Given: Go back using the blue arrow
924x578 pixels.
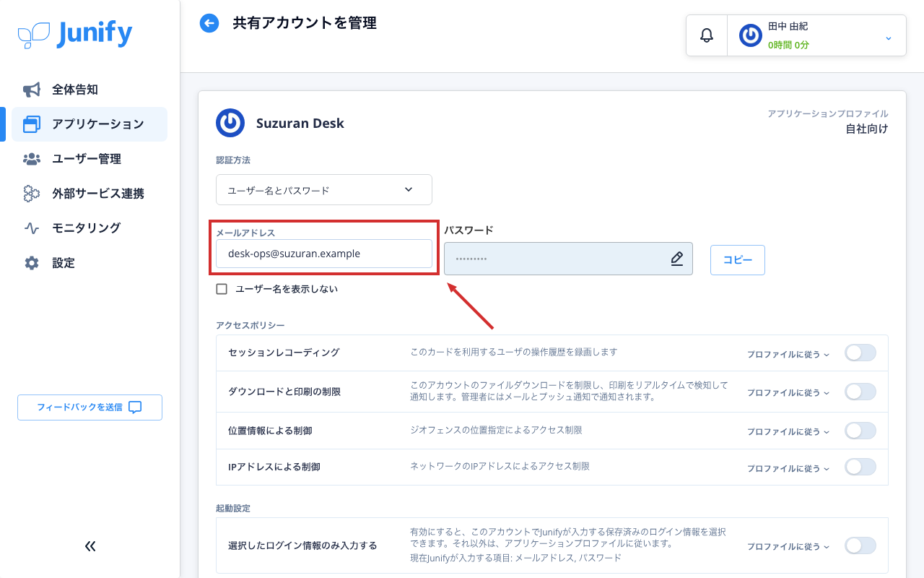Looking at the screenshot, I should click(x=209, y=24).
